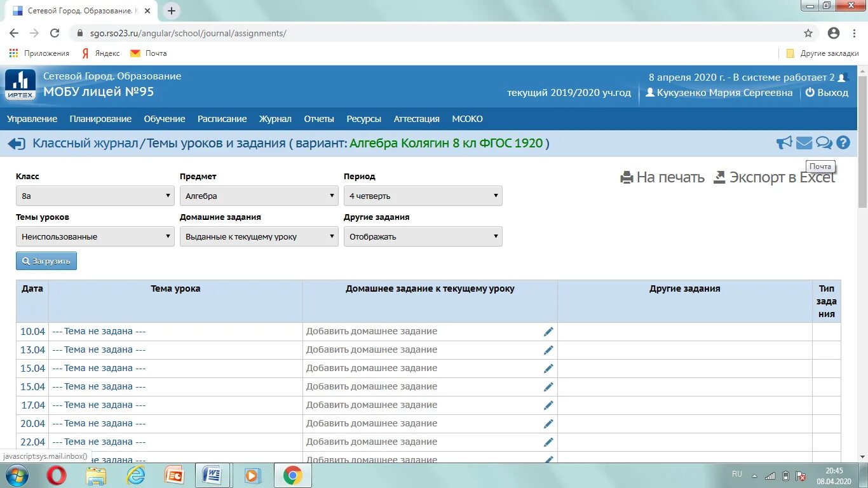Open the Расписание menu
Image resolution: width=868 pixels, height=488 pixels.
(x=222, y=119)
